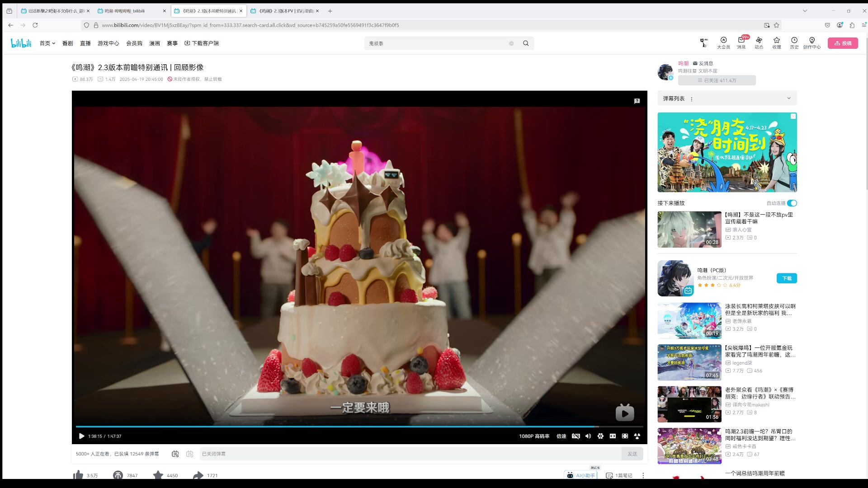The height and width of the screenshot is (488, 868).
Task: Open the 1篇笔记 notes link
Action: [619, 475]
